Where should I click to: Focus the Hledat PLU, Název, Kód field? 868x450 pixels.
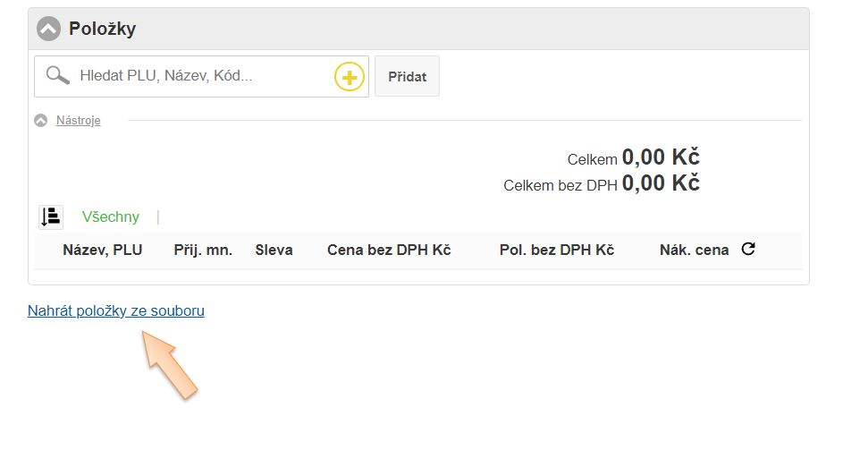[201, 77]
